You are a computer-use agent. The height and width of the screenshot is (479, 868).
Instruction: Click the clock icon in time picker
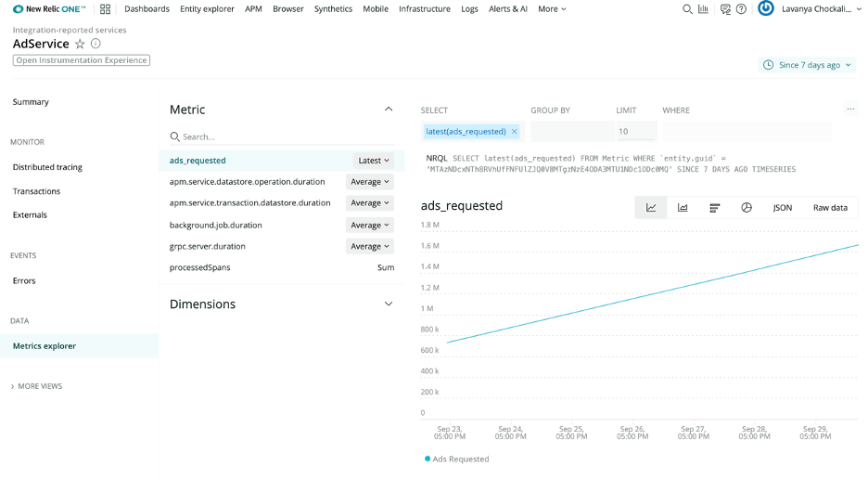tap(768, 65)
